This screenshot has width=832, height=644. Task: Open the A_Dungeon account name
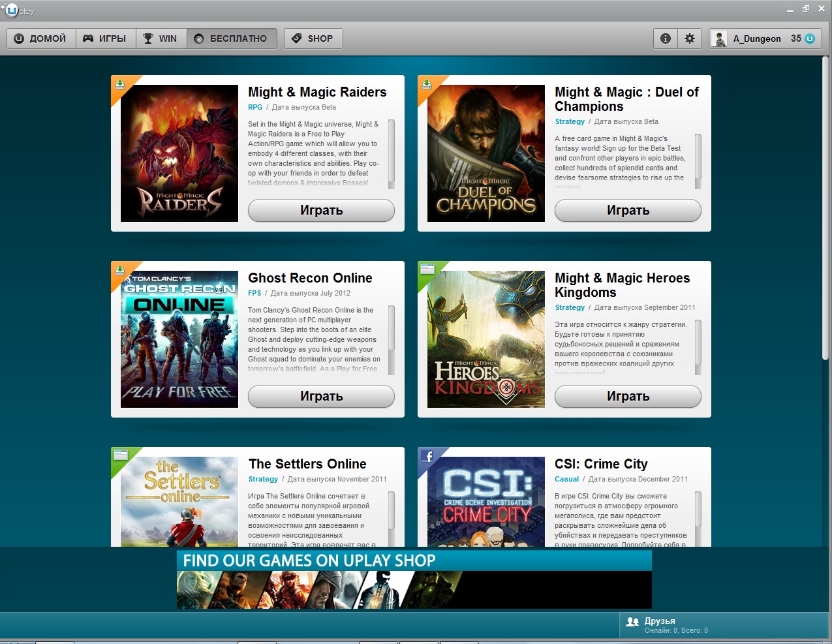(757, 38)
